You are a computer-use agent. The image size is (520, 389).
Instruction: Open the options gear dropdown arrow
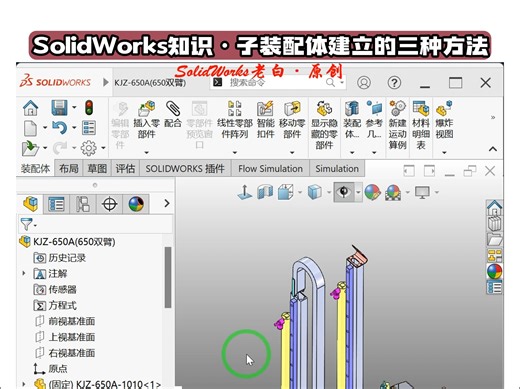104,148
